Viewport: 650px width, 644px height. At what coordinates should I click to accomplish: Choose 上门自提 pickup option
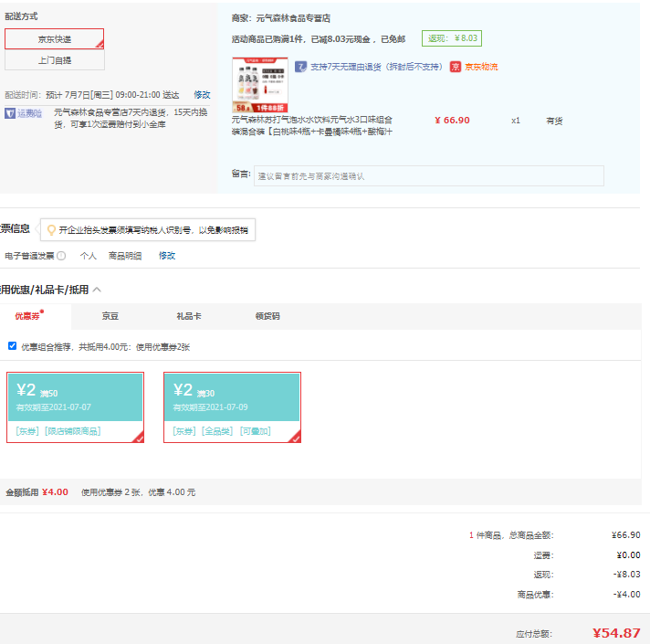click(55, 60)
